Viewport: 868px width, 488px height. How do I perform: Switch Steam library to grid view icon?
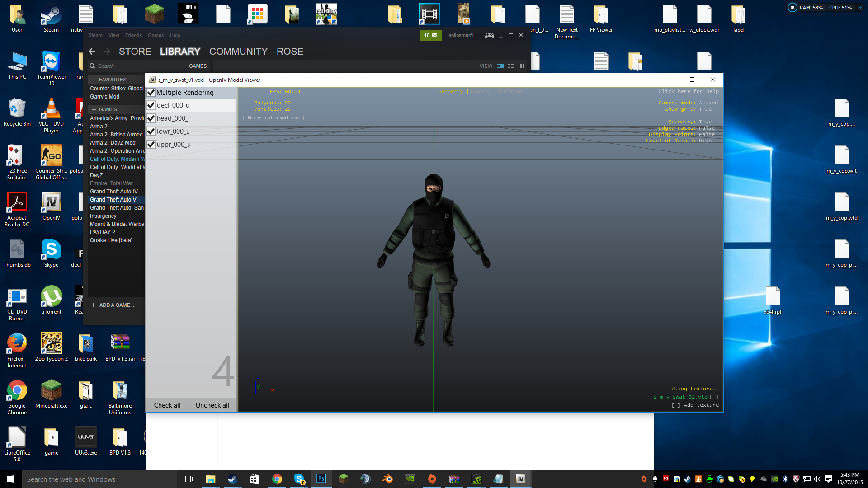pos(522,66)
